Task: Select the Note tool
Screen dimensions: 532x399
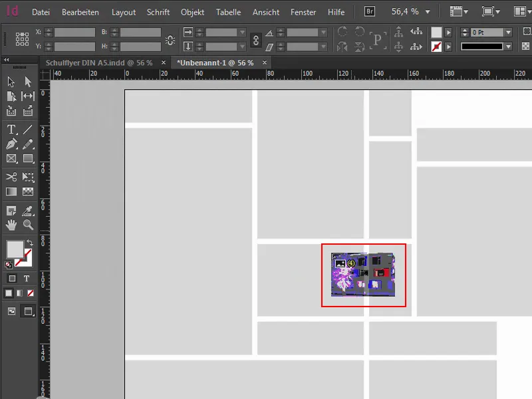Action: (x=11, y=211)
